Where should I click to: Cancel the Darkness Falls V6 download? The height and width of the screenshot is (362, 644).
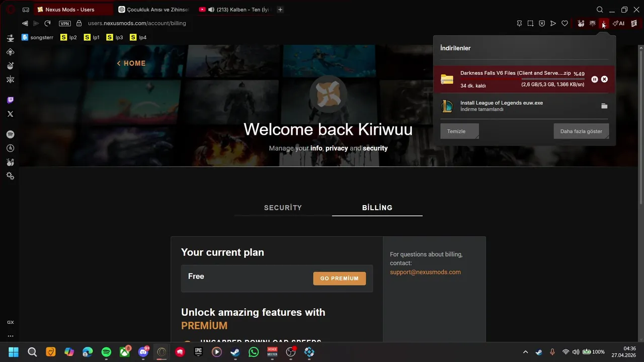(604, 79)
